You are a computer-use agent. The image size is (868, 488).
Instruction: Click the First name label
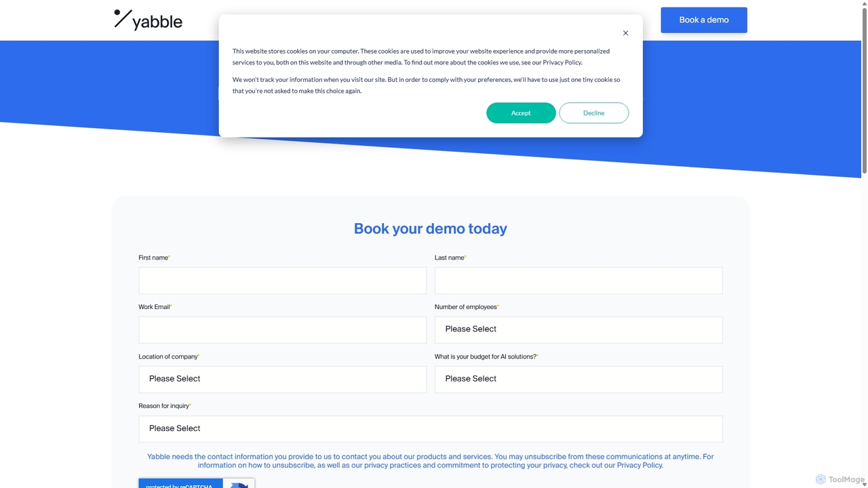(x=154, y=258)
